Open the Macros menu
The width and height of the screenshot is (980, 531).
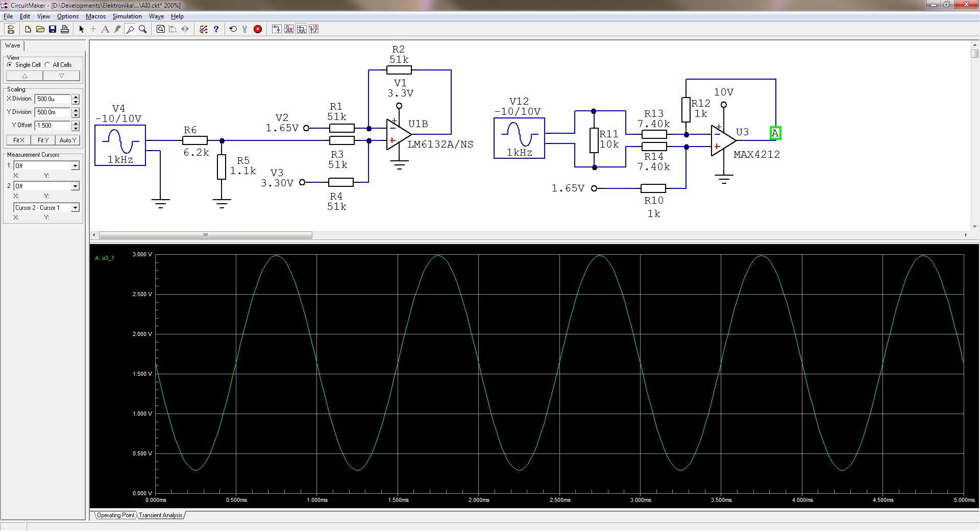(95, 16)
